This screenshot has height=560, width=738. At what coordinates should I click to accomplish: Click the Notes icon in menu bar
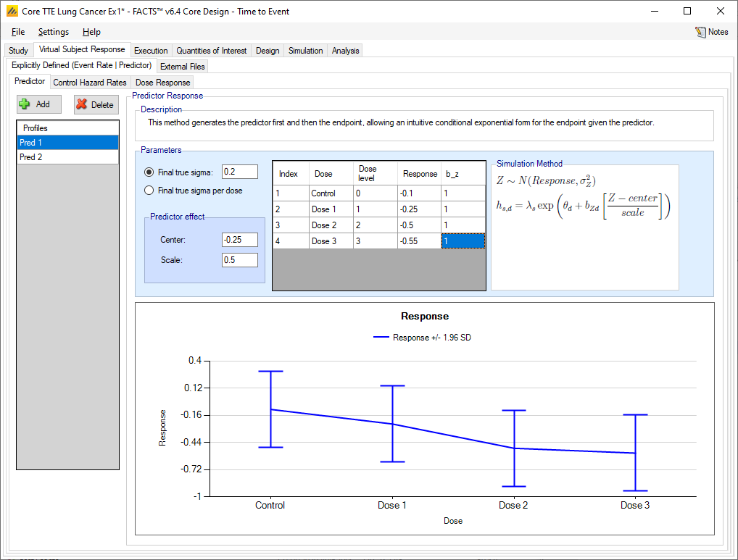point(700,32)
